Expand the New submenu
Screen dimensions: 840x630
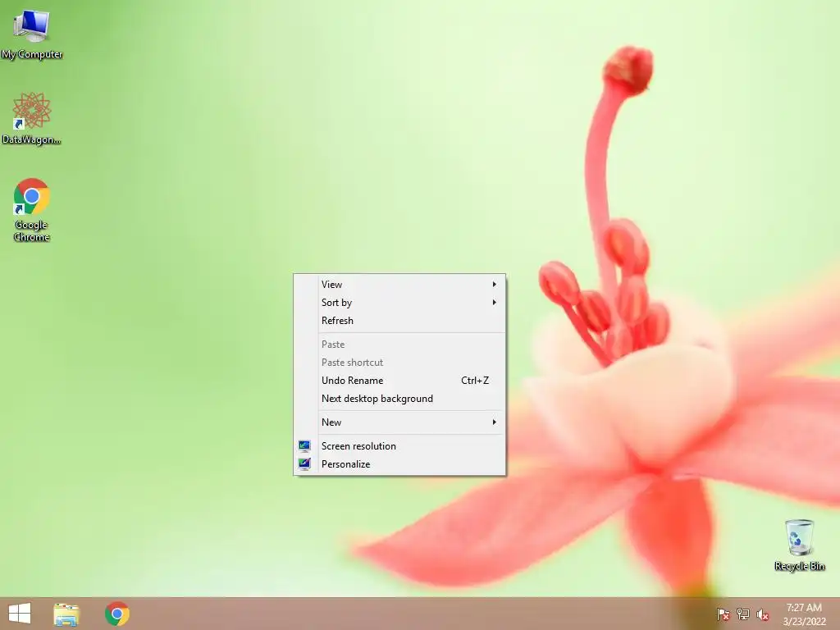[399, 422]
